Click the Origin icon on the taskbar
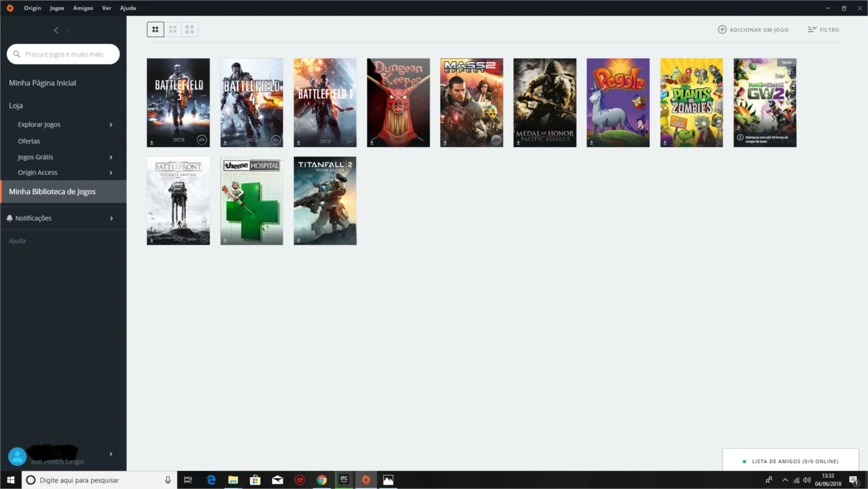The image size is (868, 489). [366, 480]
